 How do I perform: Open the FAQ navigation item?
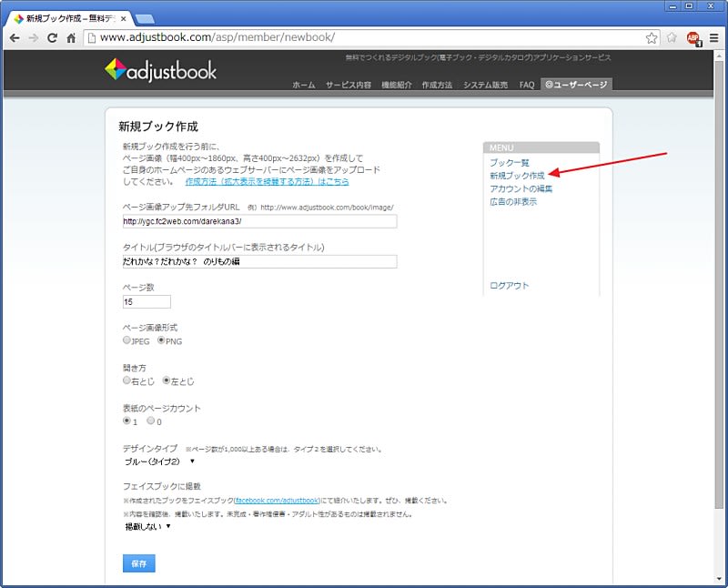527,85
